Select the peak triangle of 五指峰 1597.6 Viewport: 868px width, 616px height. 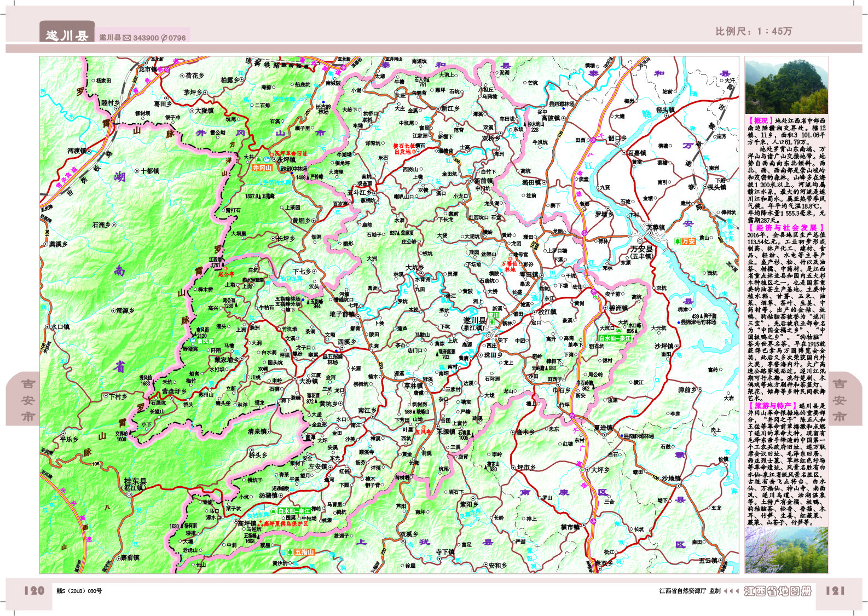[x=261, y=195]
